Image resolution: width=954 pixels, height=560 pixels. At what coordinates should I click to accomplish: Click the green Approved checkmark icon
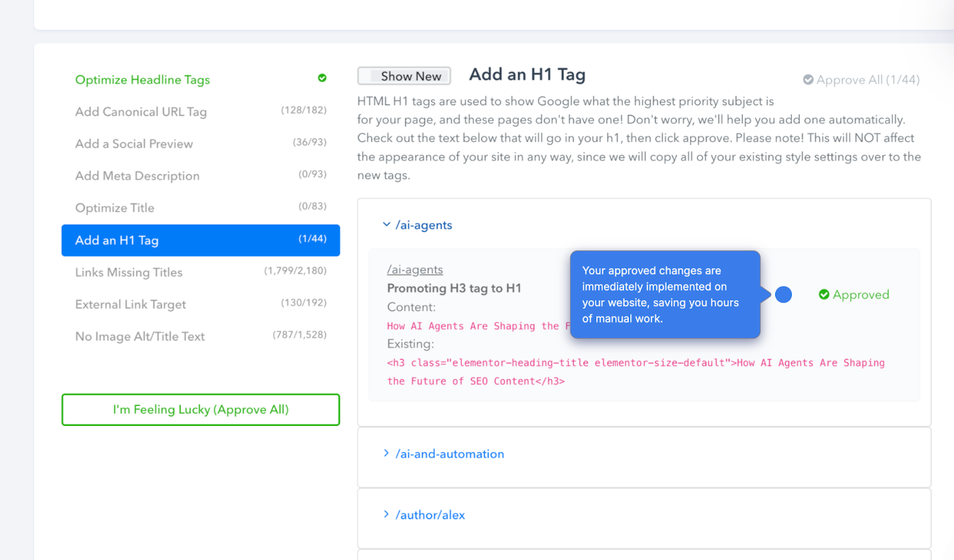pos(824,294)
